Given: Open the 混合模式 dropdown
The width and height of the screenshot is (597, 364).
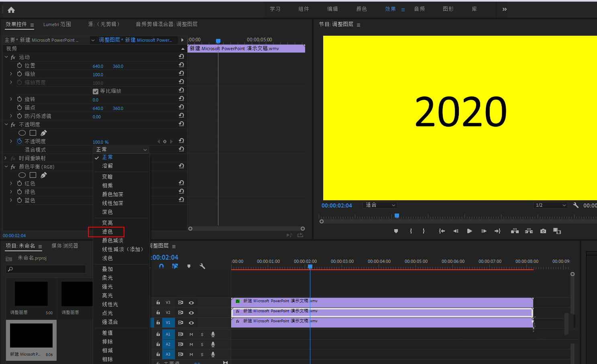Looking at the screenshot, I should pyautogui.click(x=121, y=150).
